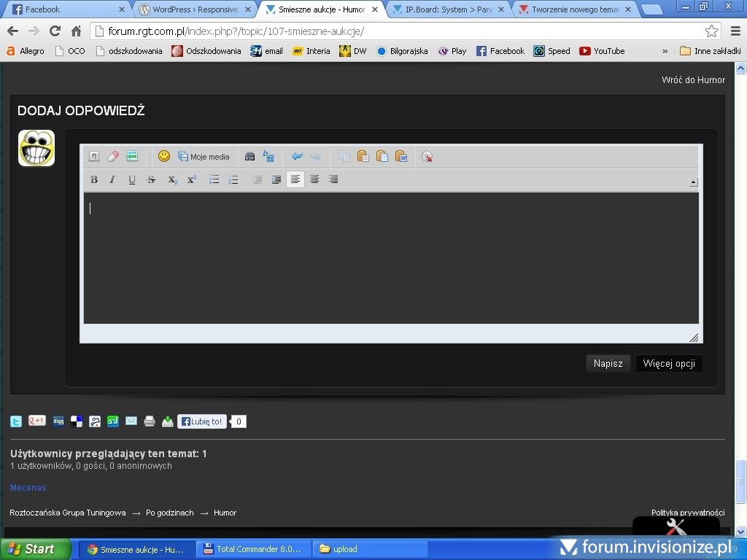Viewport: 747px width, 560px height.
Task: Collapse the editor toolbar with small arrow
Action: click(x=693, y=182)
